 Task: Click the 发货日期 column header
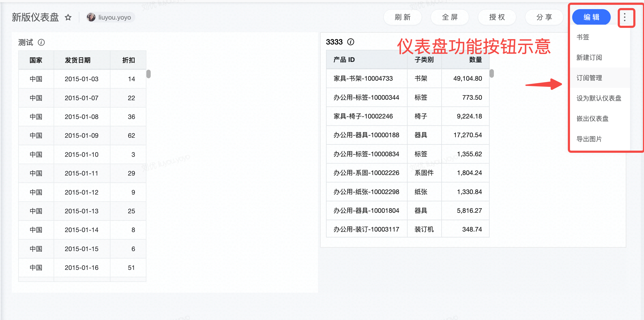77,60
